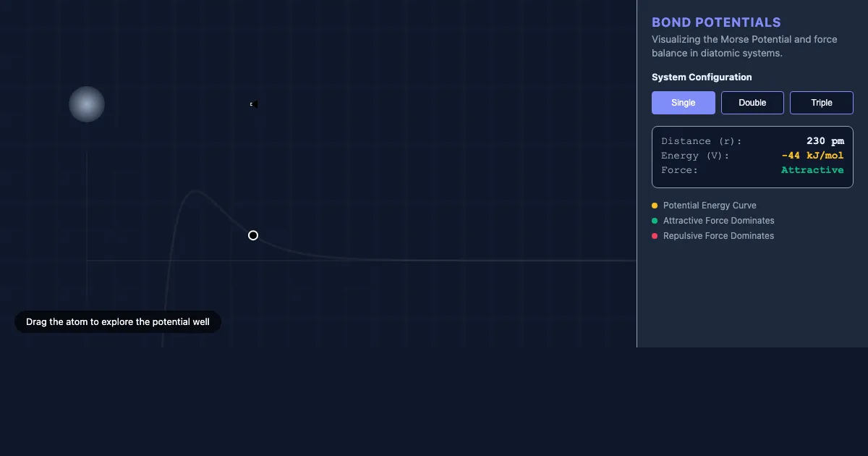
Task: Click the Potential Energy Curve legend label
Action: click(710, 206)
